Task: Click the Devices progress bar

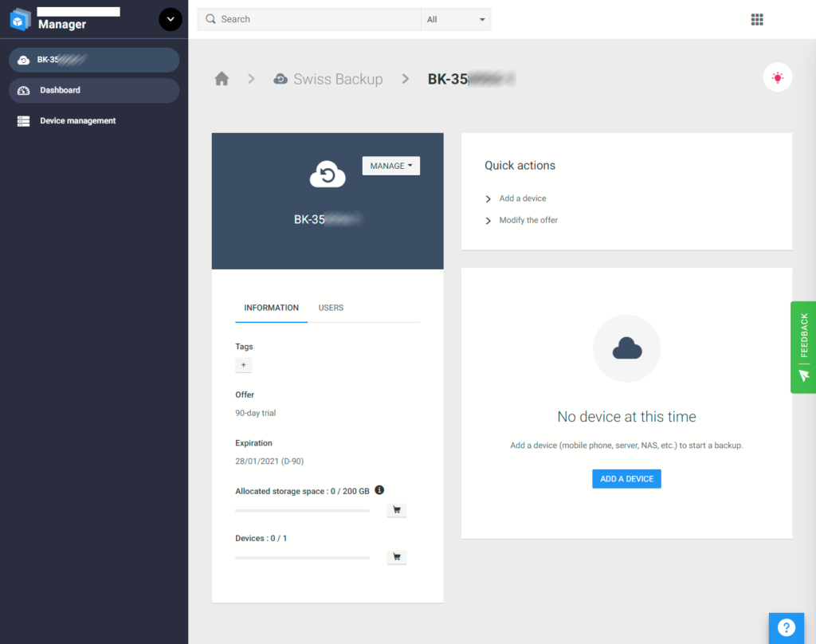Action: (302, 558)
